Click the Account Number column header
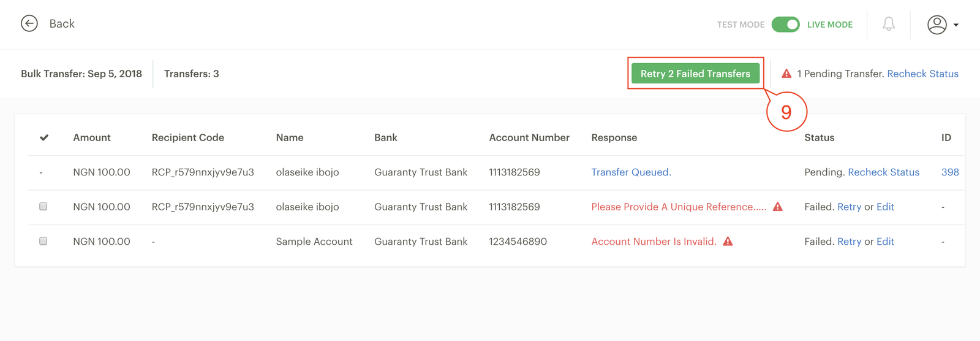Image resolution: width=980 pixels, height=341 pixels. (x=529, y=137)
